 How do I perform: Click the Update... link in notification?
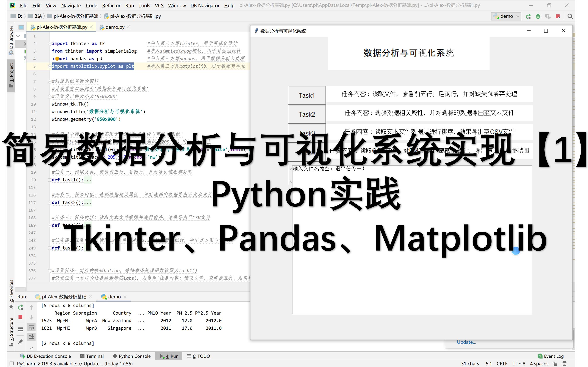[x=466, y=342]
